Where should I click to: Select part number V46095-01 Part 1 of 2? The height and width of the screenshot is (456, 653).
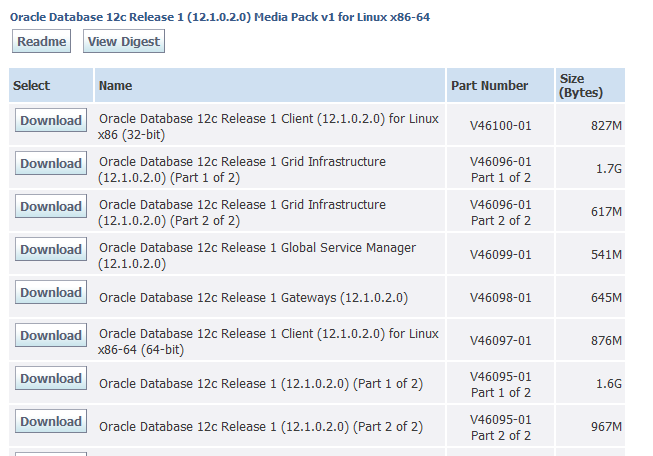pos(501,384)
